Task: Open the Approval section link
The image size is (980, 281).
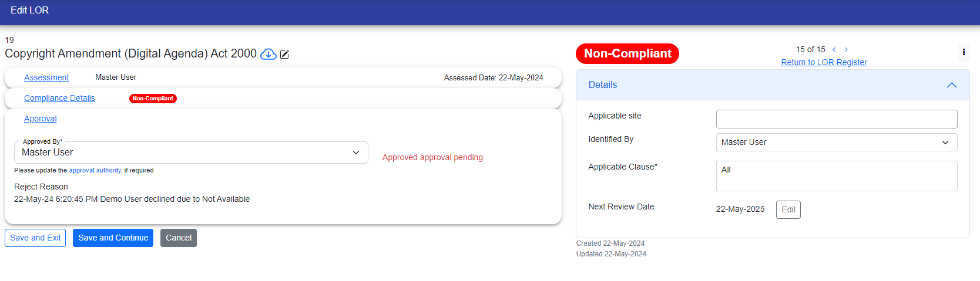Action: (x=41, y=119)
